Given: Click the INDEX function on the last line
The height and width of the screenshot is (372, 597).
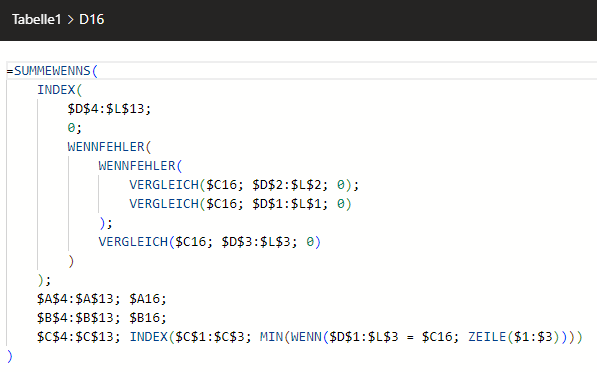Looking at the screenshot, I should coord(148,337).
